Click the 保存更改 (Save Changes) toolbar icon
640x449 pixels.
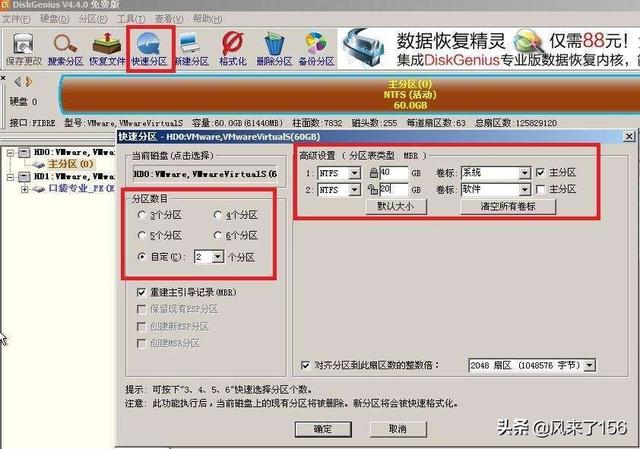22,47
